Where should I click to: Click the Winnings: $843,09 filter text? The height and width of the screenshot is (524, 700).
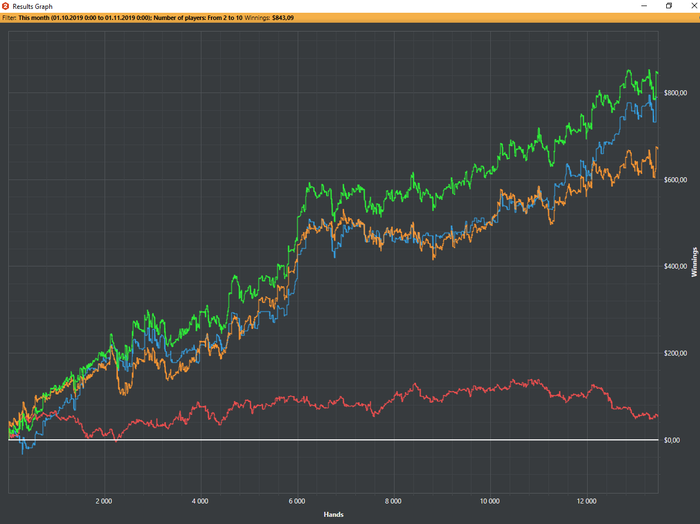pyautogui.click(x=269, y=18)
